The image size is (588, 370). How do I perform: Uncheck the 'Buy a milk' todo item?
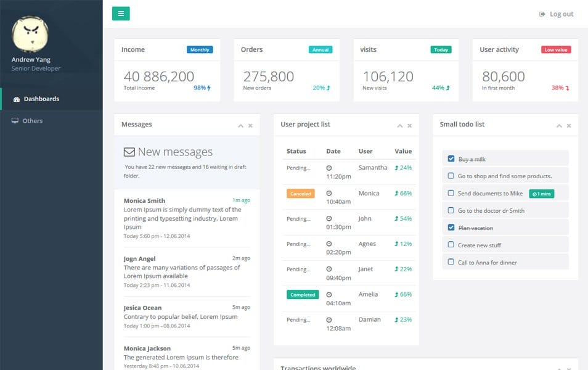(x=451, y=158)
